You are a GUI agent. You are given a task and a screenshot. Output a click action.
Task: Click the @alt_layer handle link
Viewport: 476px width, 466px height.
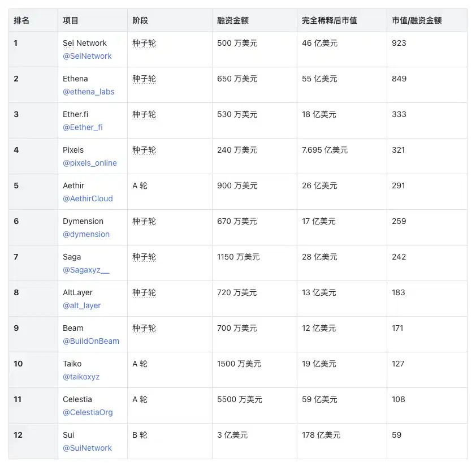pyautogui.click(x=81, y=305)
